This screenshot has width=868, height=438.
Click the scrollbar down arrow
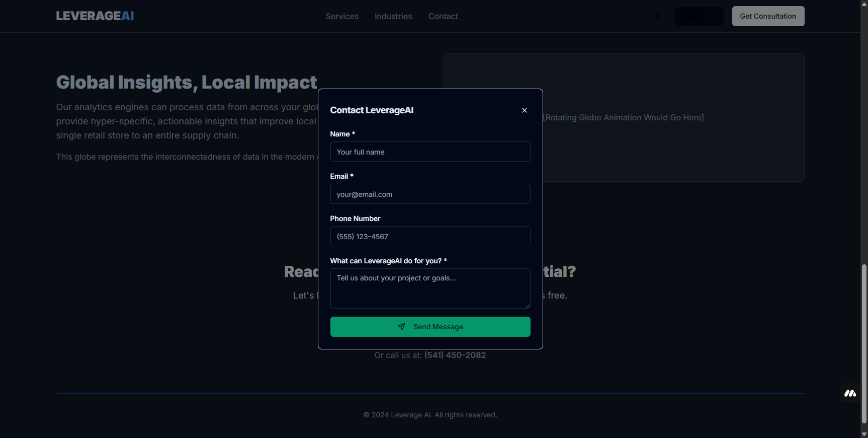(863, 434)
